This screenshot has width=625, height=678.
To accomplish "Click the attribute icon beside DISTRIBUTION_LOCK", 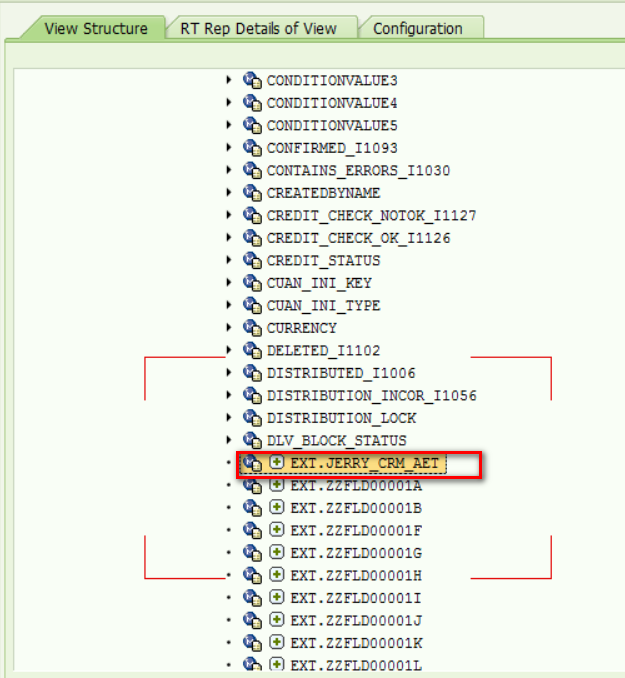I will pos(252,418).
